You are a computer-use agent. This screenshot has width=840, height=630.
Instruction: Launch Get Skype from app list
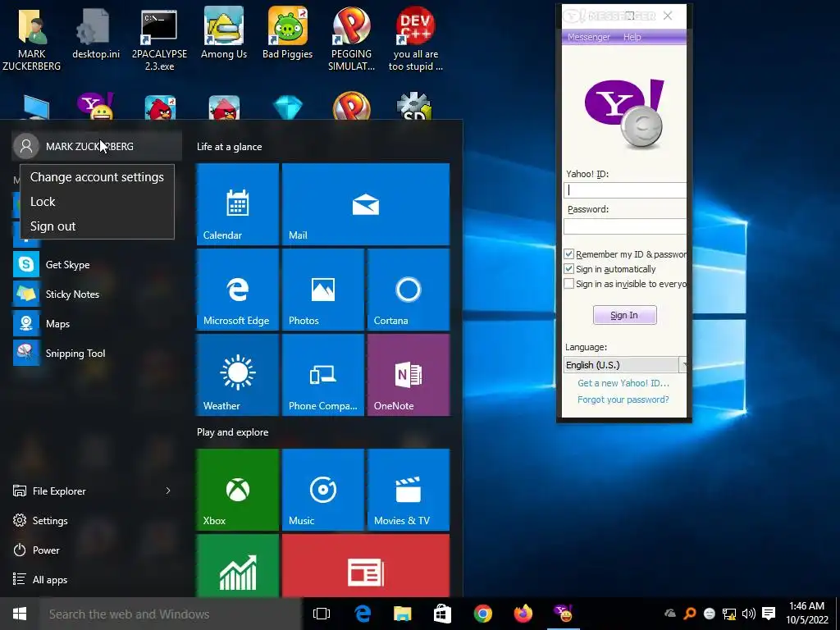coord(97,265)
